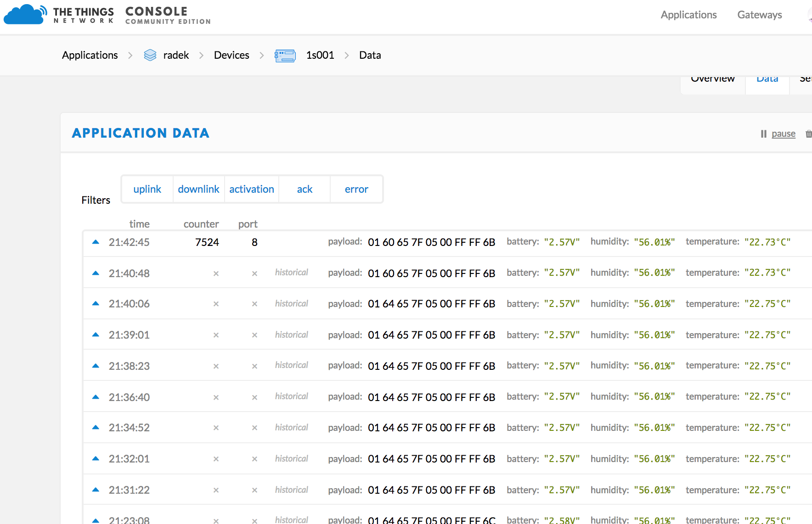812x524 pixels.
Task: Go to radek breadcrumb link
Action: coord(176,55)
